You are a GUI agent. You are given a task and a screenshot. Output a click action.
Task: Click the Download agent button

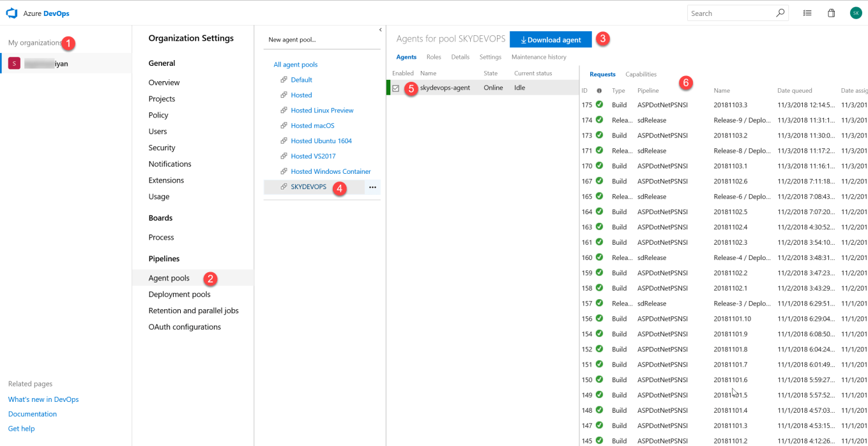[551, 40]
